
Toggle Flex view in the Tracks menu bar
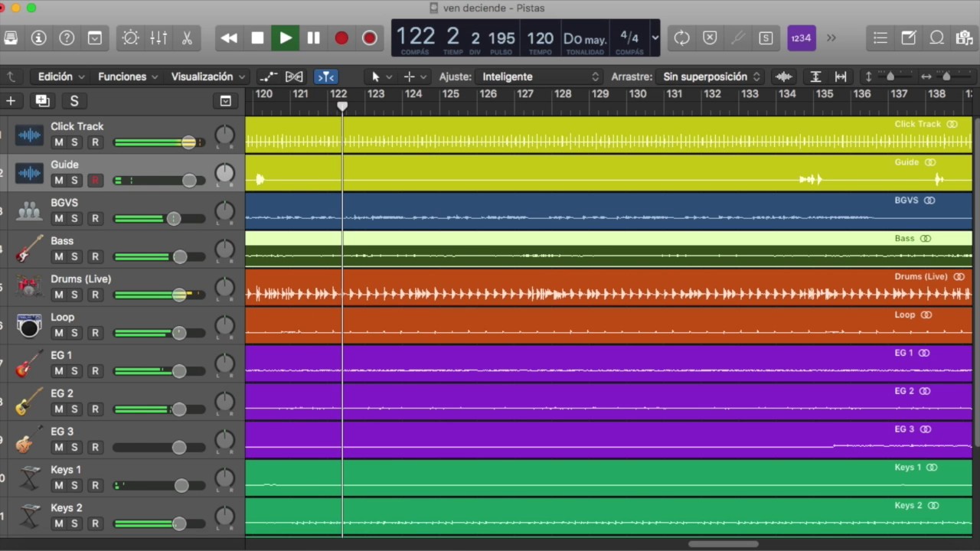coord(294,77)
